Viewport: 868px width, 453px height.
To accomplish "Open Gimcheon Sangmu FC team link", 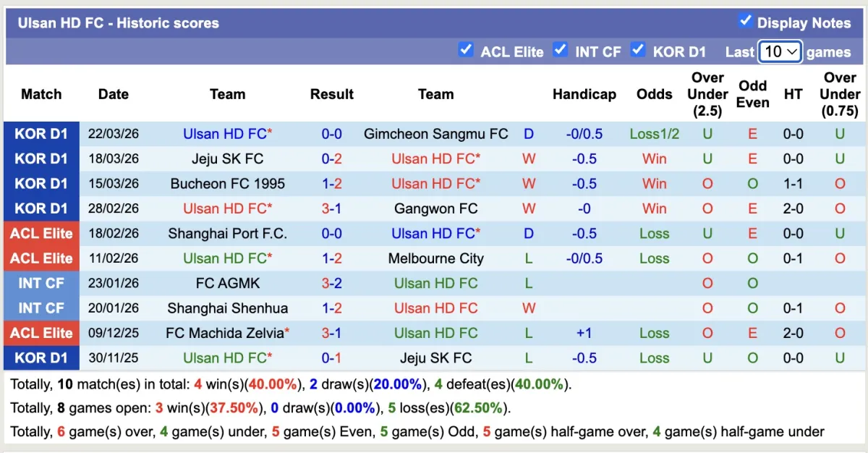I will point(435,134).
